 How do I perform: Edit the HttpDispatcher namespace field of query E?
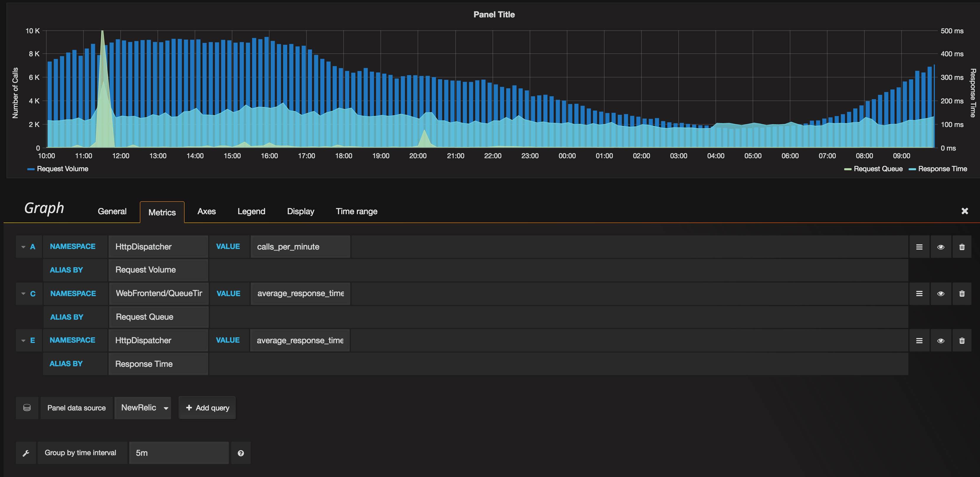pyautogui.click(x=158, y=341)
